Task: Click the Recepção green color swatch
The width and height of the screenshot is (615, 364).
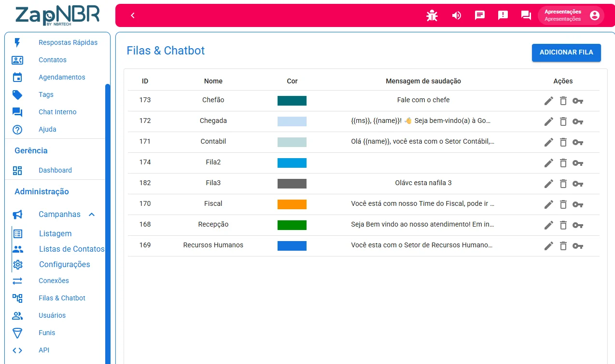Action: 292,225
